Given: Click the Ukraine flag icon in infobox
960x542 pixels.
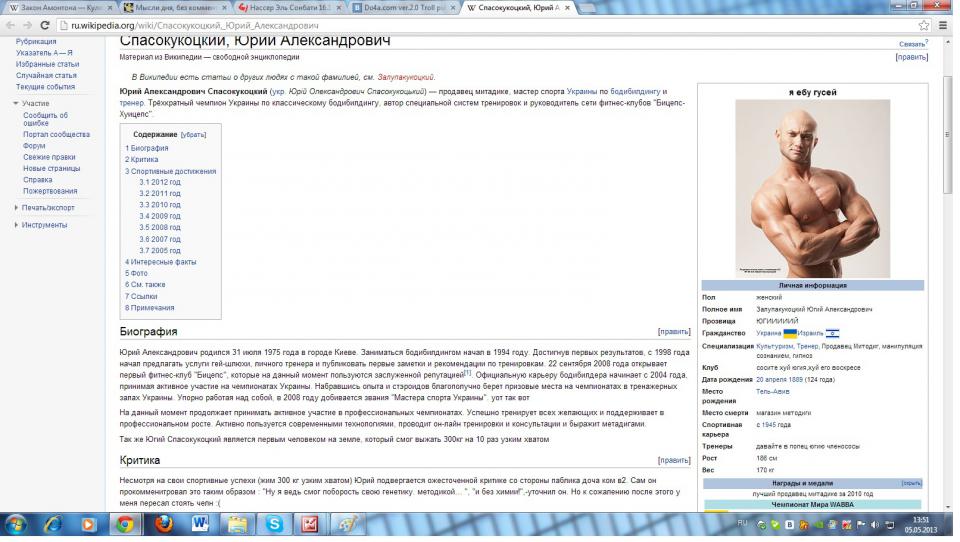Looking at the screenshot, I should pos(790,333).
